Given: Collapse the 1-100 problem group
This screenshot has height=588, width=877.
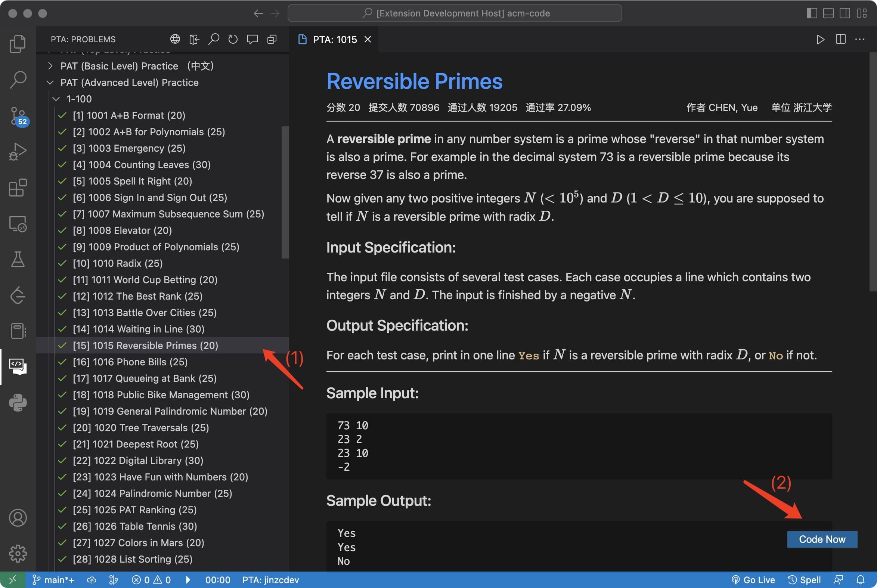Looking at the screenshot, I should (162, 99).
